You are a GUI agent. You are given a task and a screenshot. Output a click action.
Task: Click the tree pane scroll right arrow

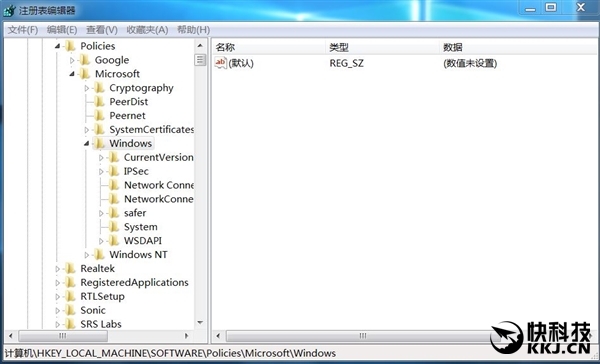(186, 336)
